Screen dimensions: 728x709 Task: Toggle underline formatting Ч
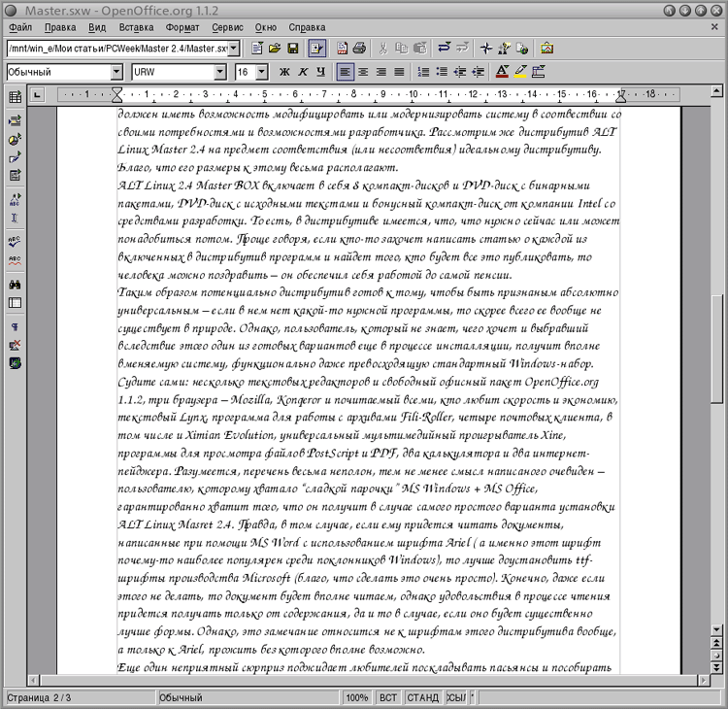pos(320,72)
